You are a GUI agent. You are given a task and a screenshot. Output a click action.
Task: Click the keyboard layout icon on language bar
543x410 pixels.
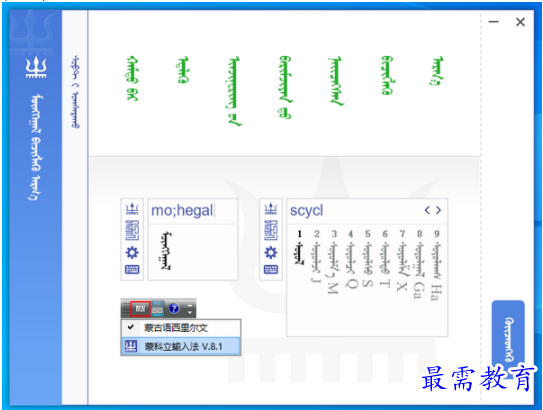(x=157, y=308)
